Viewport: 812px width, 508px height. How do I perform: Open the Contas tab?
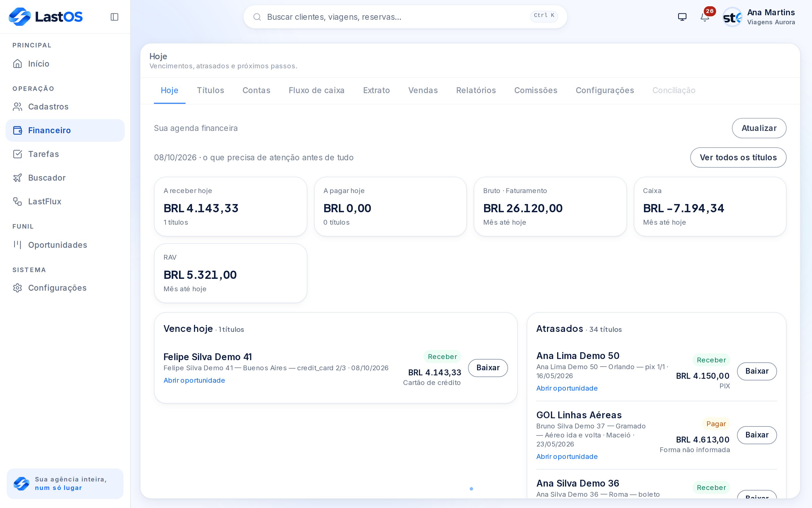pos(256,90)
